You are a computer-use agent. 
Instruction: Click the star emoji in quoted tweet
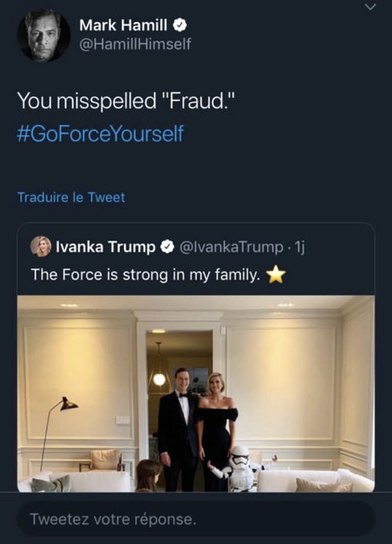(276, 275)
